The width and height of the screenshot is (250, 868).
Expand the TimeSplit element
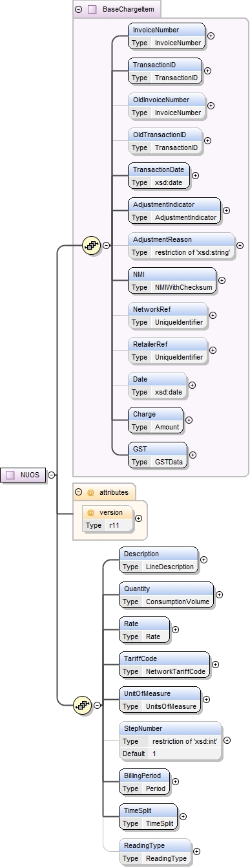coord(183,817)
